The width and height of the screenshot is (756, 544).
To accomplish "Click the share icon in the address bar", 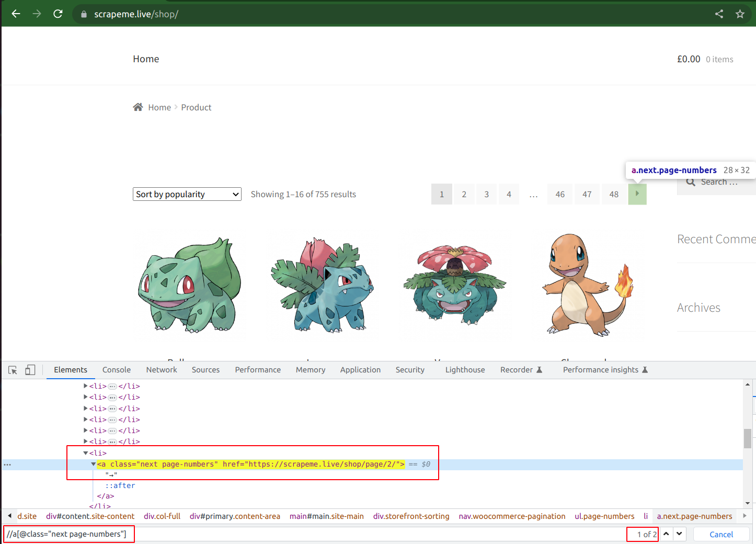I will click(x=719, y=14).
